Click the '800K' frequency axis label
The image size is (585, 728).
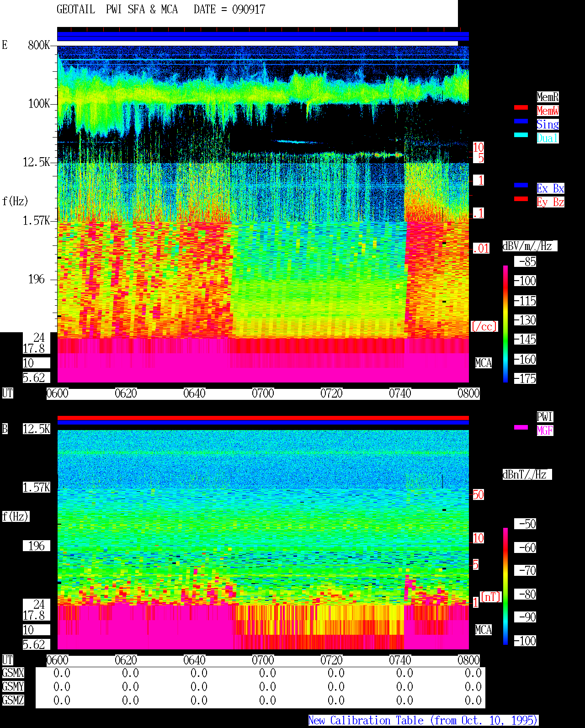[x=39, y=45]
